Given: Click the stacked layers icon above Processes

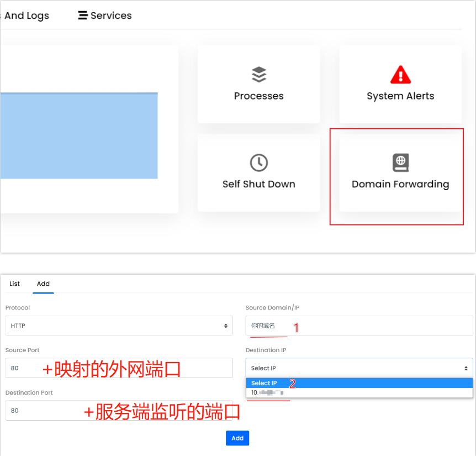Looking at the screenshot, I should coord(258,75).
